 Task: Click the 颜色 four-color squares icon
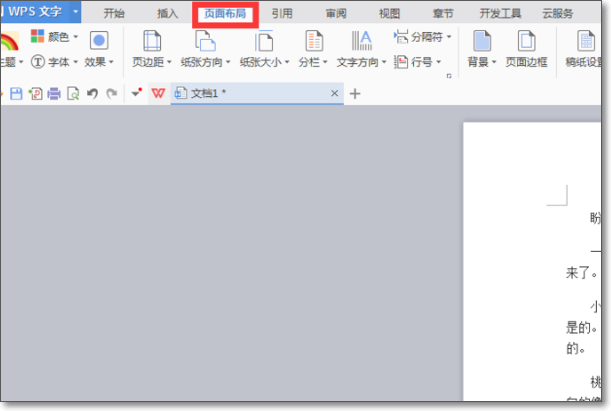point(37,36)
